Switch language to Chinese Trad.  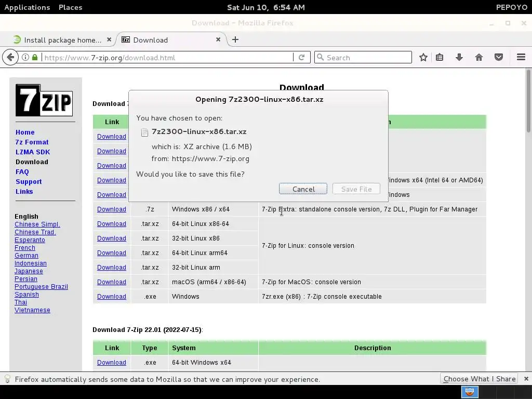pyautogui.click(x=35, y=232)
